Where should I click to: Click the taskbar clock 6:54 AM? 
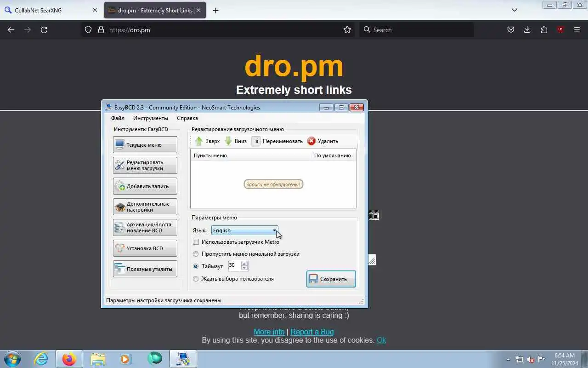coord(565,355)
